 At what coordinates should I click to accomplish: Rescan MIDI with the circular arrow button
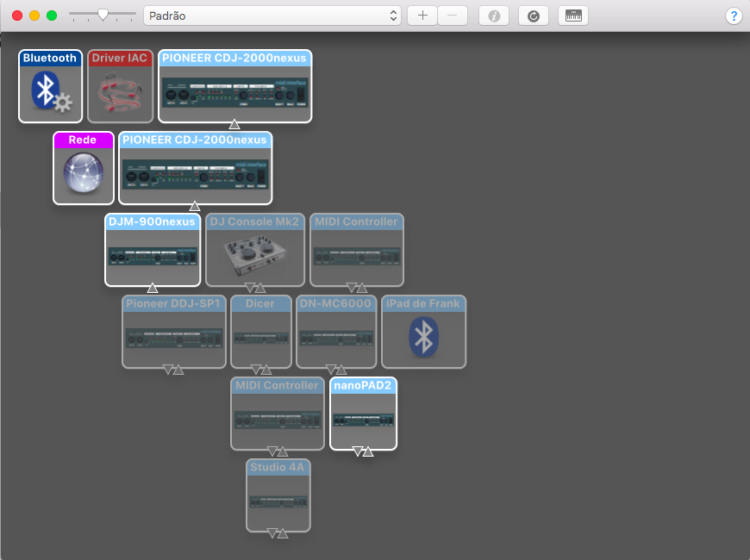[534, 16]
